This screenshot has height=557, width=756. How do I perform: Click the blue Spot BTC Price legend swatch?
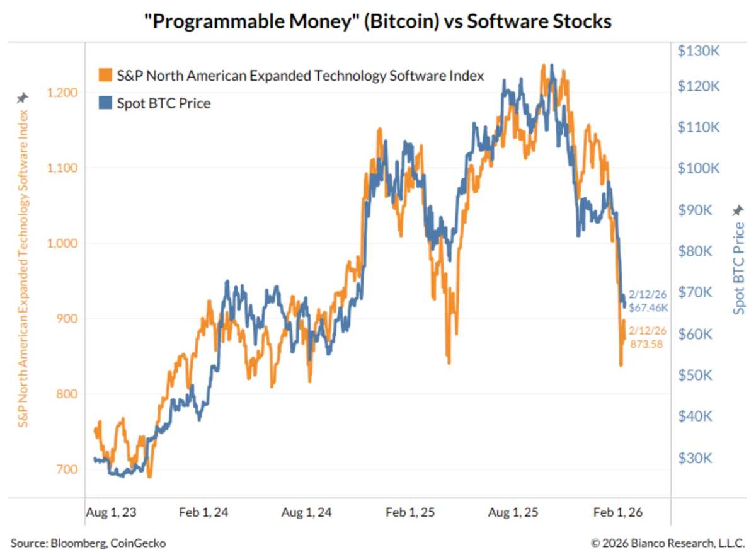(105, 103)
